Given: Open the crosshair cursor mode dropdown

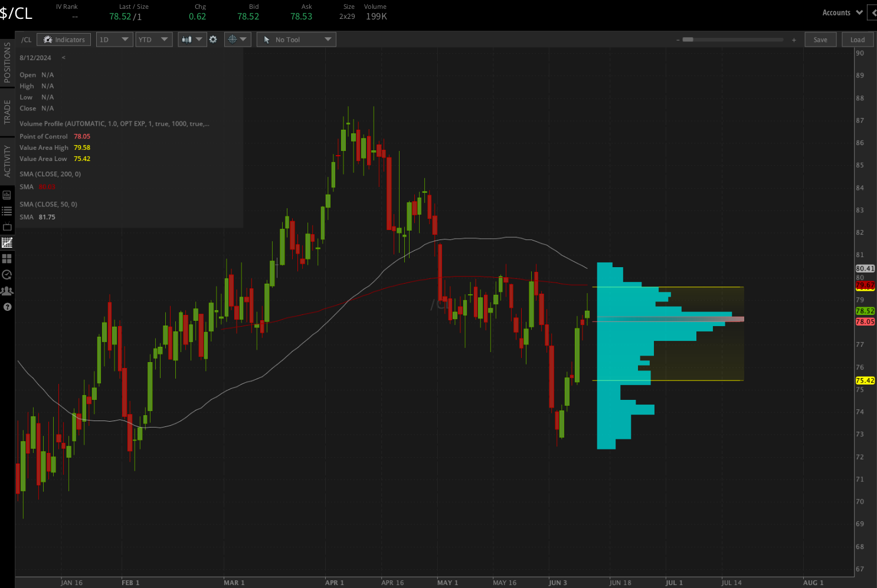Looking at the screenshot, I should [237, 40].
